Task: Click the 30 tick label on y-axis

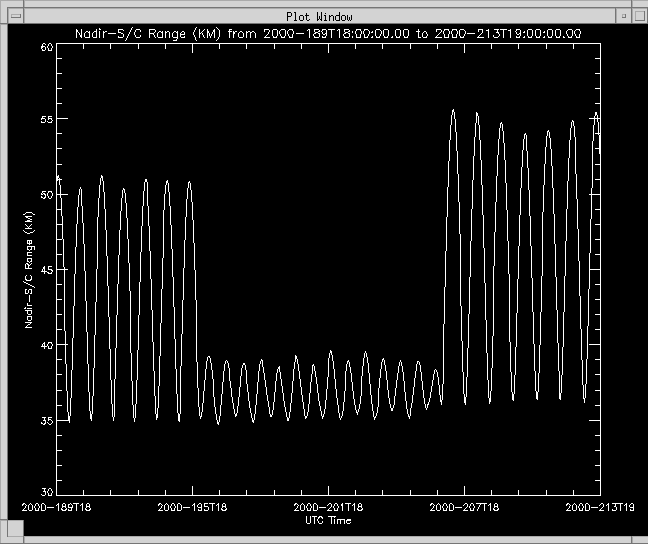Action: [x=46, y=492]
